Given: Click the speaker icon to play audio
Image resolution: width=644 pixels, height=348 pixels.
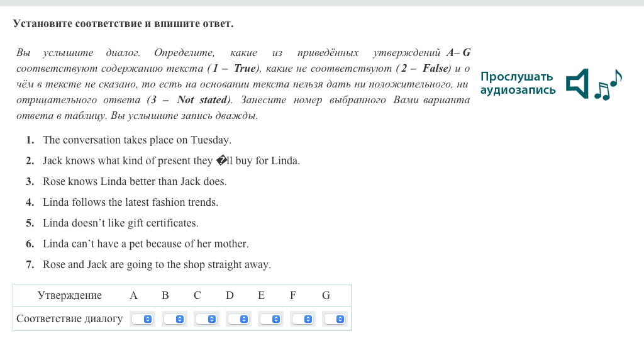Looking at the screenshot, I should pos(577,84).
